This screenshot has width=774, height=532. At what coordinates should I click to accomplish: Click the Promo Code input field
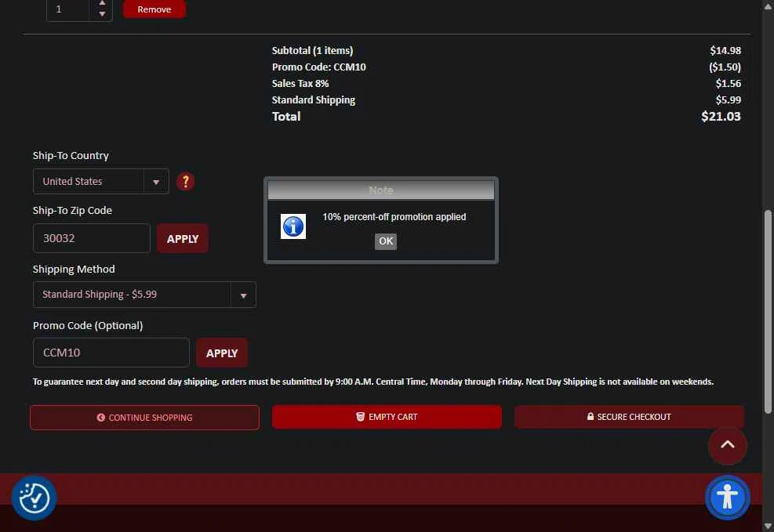[x=111, y=353]
